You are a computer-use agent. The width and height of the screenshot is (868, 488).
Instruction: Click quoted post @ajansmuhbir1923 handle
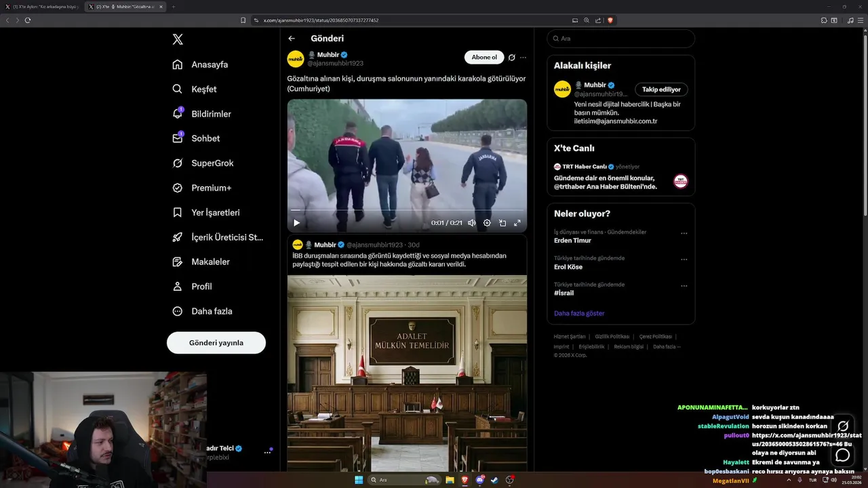375,245
